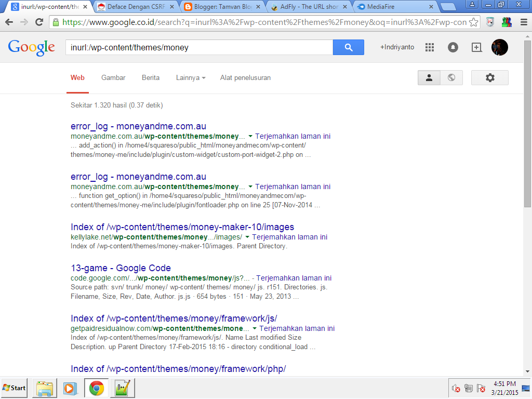
Task: Open Google apps grid
Action: (x=430, y=47)
